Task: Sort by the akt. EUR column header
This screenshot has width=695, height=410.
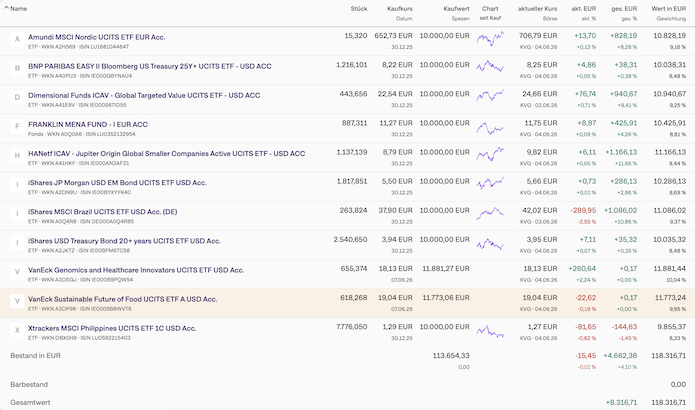Action: coord(584,8)
